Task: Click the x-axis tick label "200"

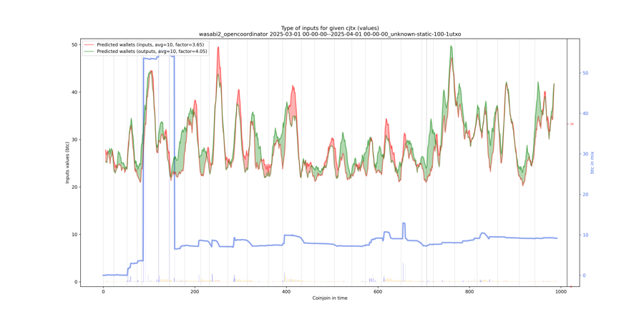Action: point(195,292)
